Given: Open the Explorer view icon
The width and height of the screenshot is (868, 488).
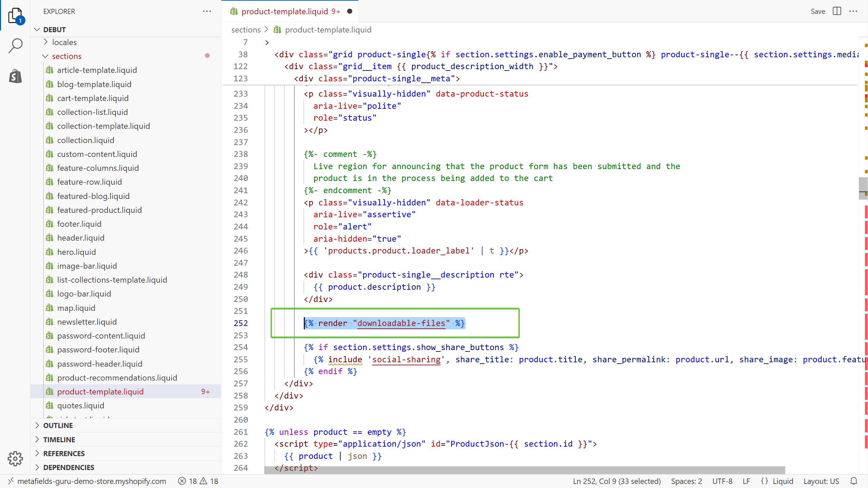Looking at the screenshot, I should click(15, 15).
